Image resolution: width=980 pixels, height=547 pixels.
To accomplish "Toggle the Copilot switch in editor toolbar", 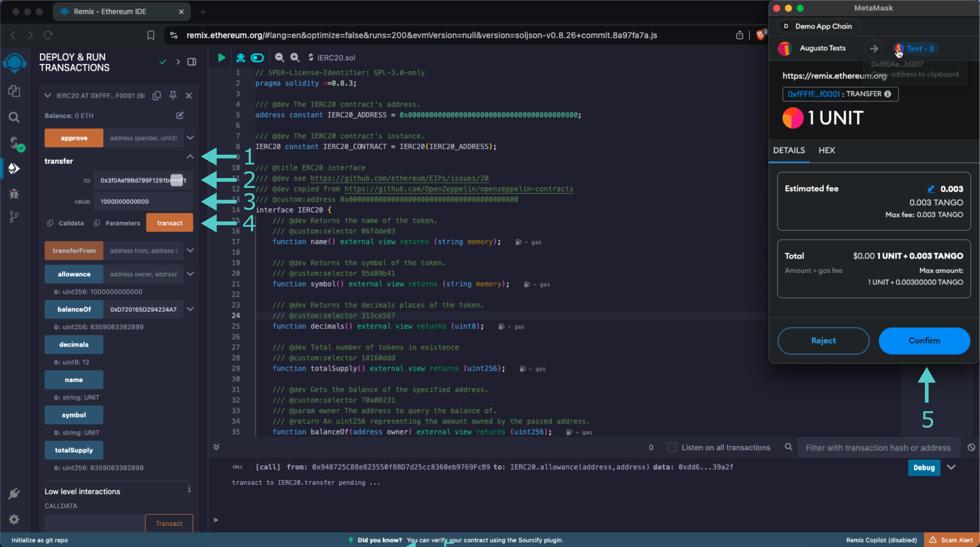I will (x=257, y=58).
